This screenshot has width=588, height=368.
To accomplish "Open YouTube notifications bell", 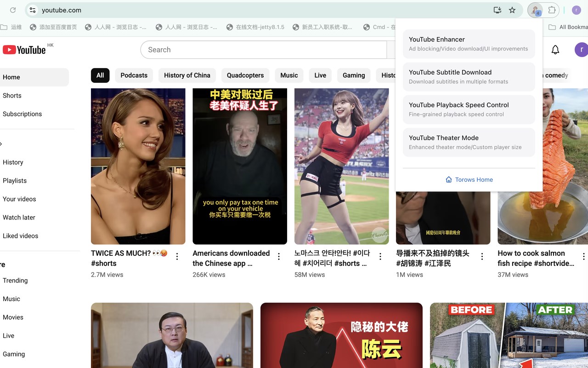I will 555,50.
